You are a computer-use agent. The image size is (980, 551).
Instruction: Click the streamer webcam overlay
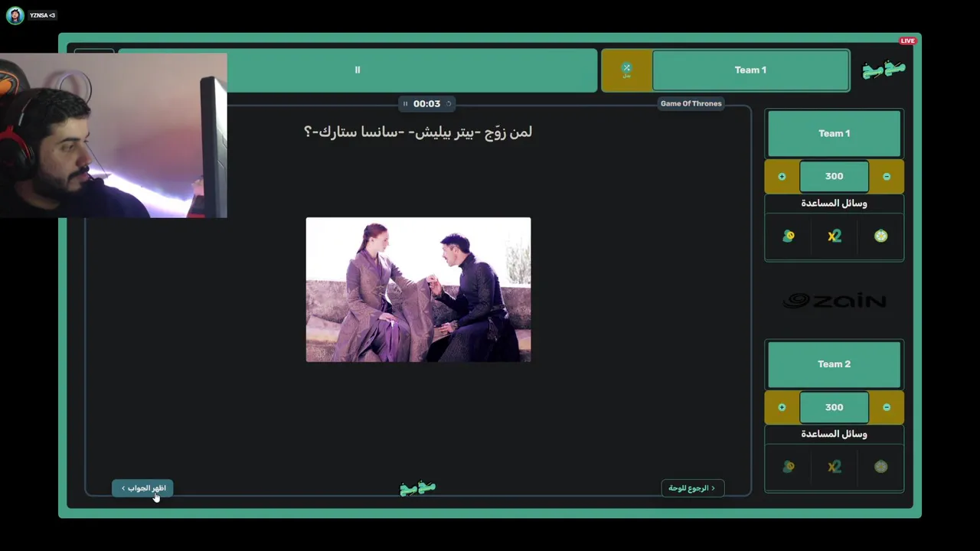(x=113, y=135)
